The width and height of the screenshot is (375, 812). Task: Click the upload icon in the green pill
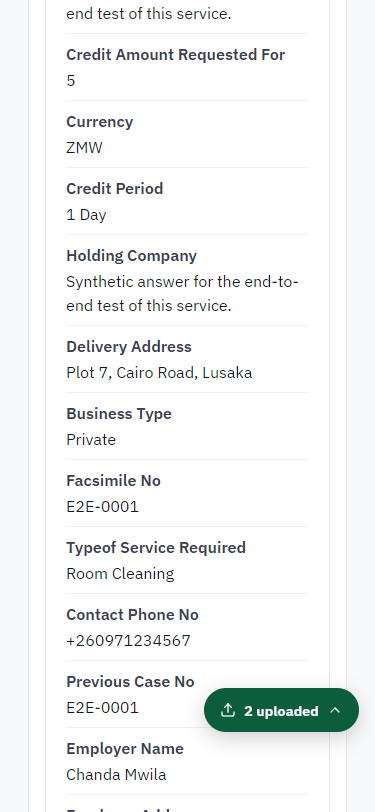(x=228, y=710)
